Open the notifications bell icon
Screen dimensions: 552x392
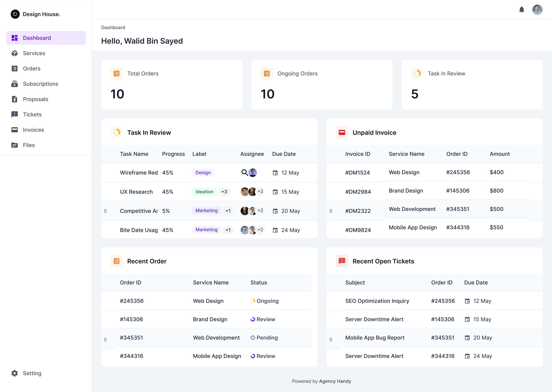tap(522, 10)
